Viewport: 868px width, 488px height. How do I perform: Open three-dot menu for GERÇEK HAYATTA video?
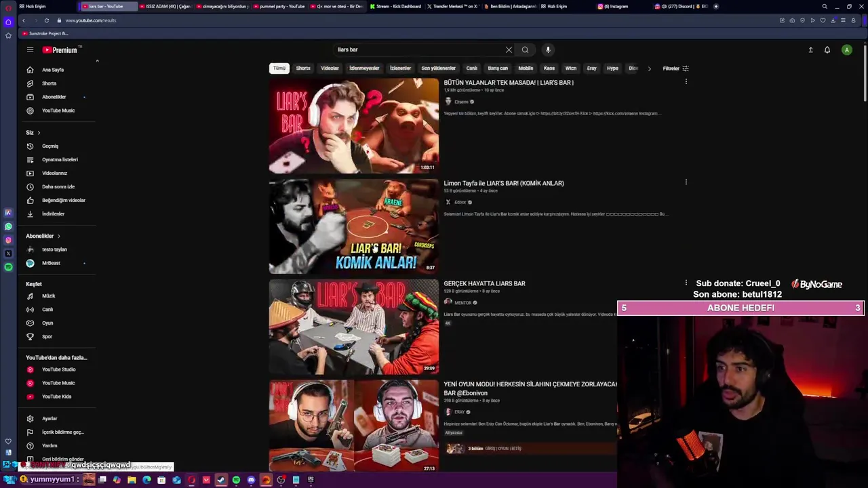[x=686, y=283]
